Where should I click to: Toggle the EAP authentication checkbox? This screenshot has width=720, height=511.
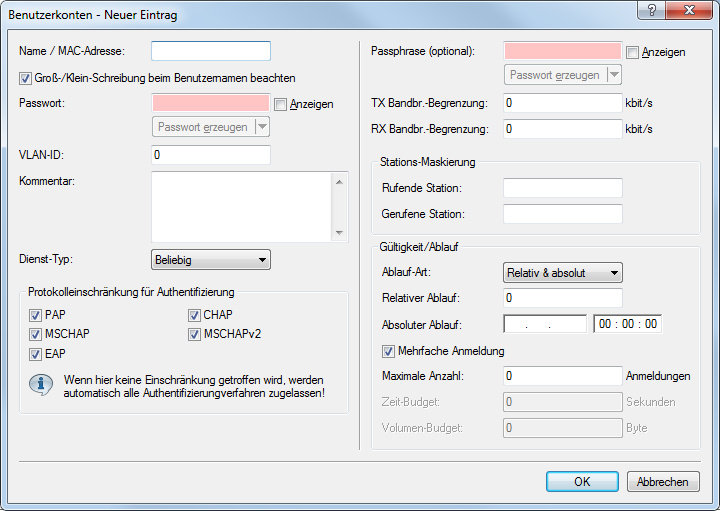click(x=36, y=353)
